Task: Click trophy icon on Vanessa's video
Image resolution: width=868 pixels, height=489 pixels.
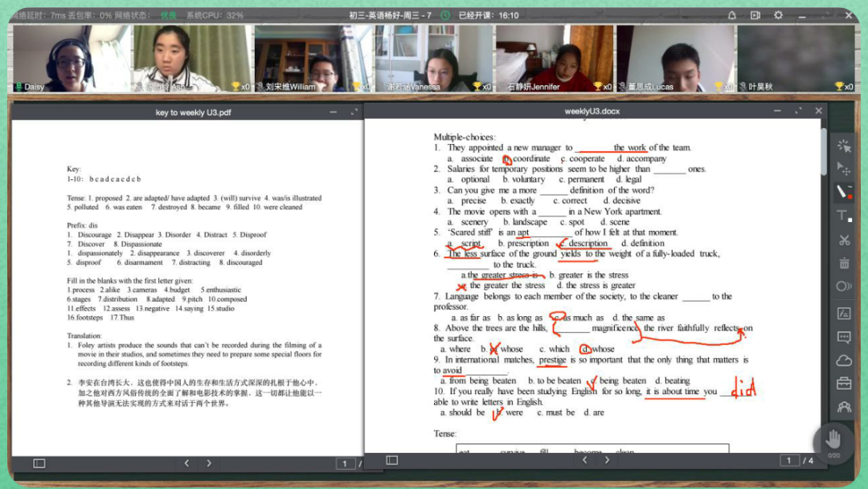Action: tap(477, 86)
